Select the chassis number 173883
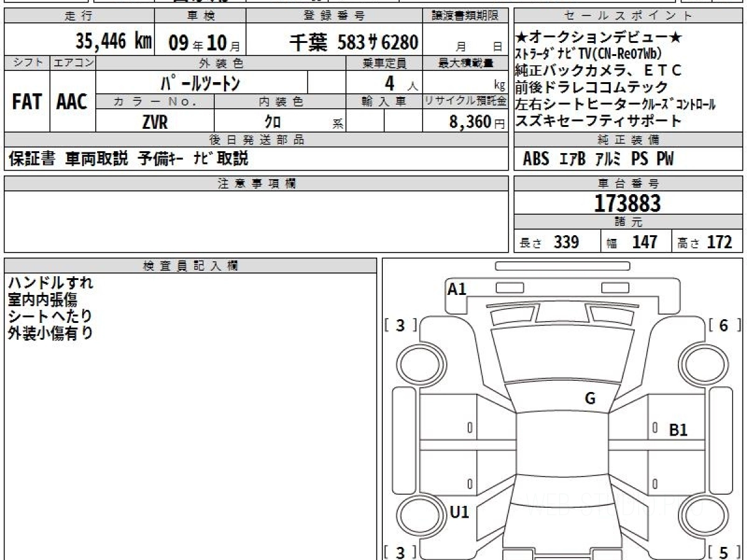This screenshot has height=560, width=747. click(627, 203)
